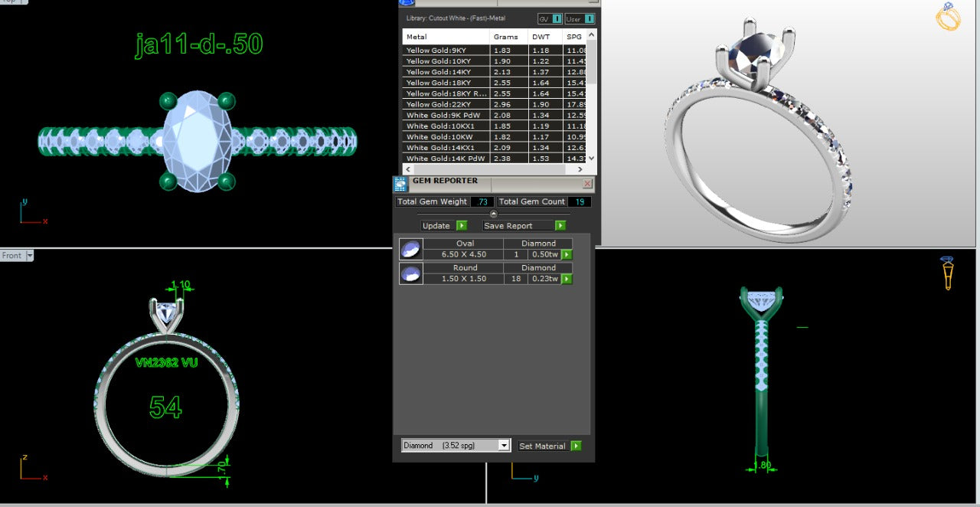This screenshot has width=980, height=507.
Task: Click the 1.50 X 1.50 round size cell
Action: pyautogui.click(x=463, y=279)
